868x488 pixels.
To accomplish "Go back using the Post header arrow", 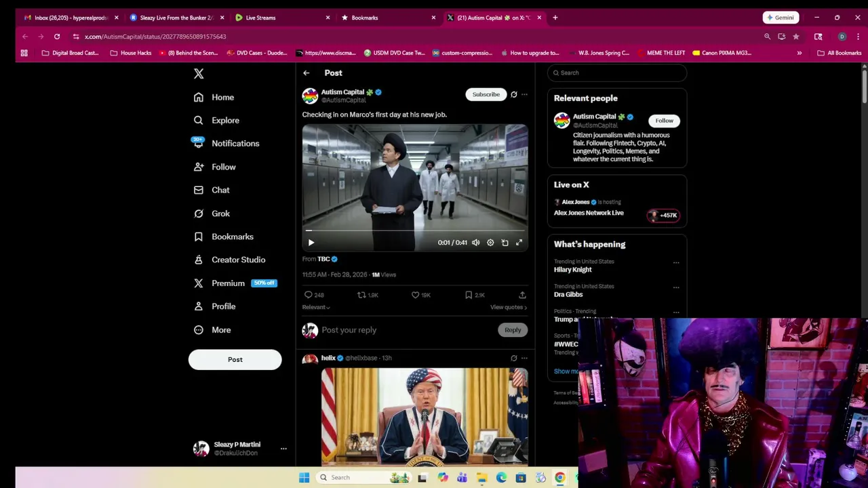I will pyautogui.click(x=307, y=73).
